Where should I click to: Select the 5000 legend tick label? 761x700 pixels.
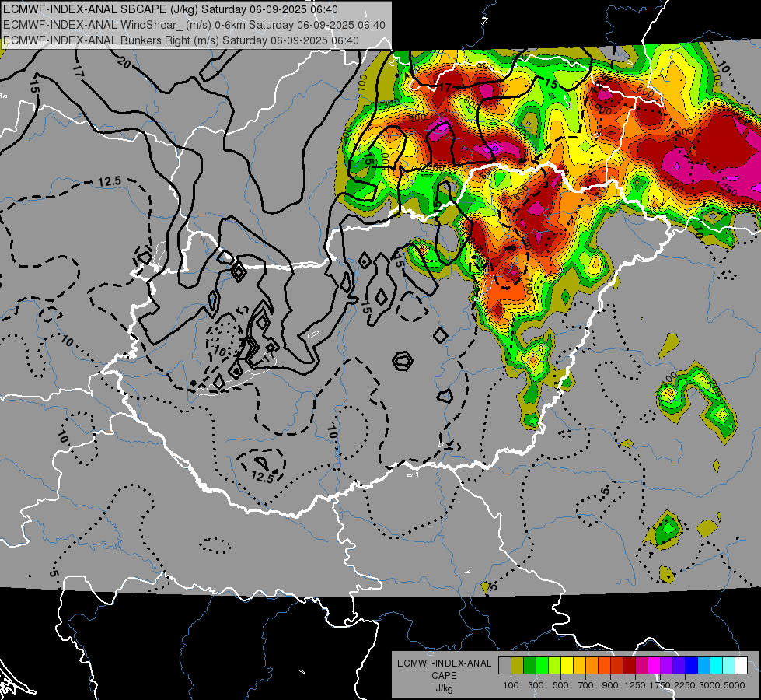click(x=735, y=685)
